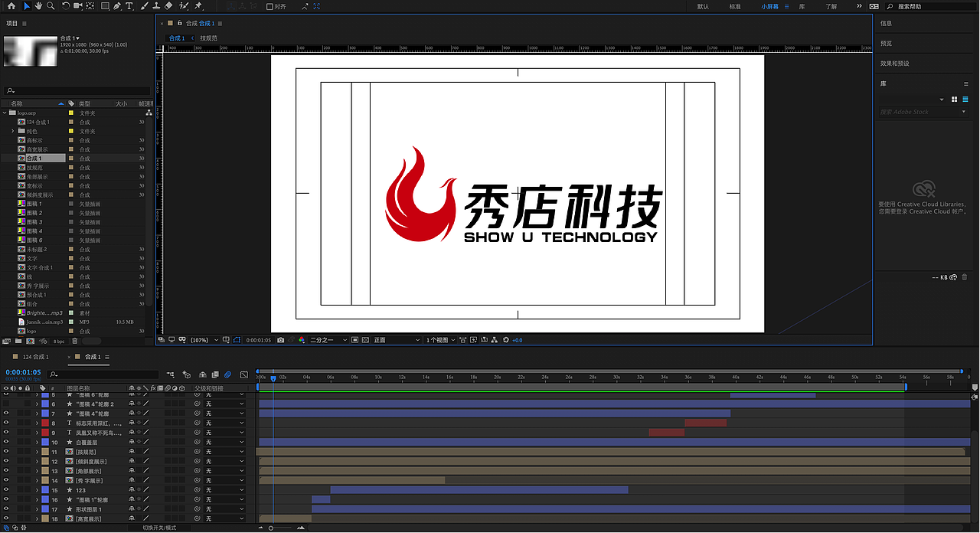
Task: Switch to the 124 合成 1 timeline tab
Action: 34,356
